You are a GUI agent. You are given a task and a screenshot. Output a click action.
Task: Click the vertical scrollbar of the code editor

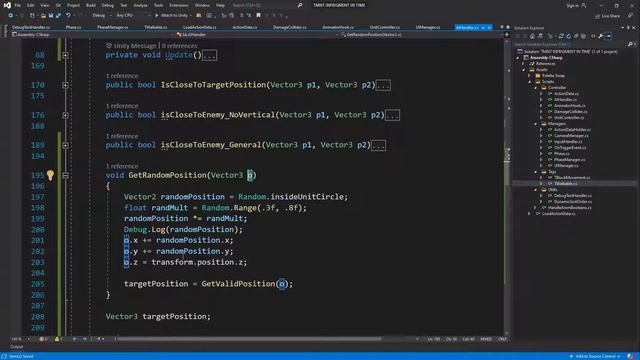coord(507,186)
